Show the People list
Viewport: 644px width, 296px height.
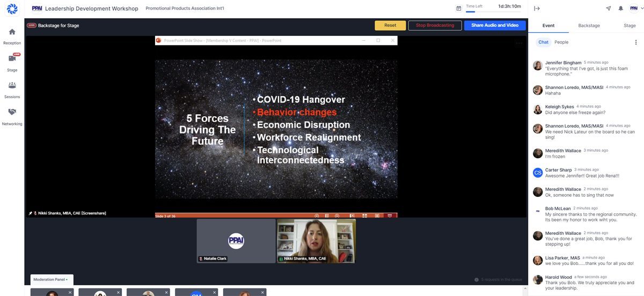[561, 42]
